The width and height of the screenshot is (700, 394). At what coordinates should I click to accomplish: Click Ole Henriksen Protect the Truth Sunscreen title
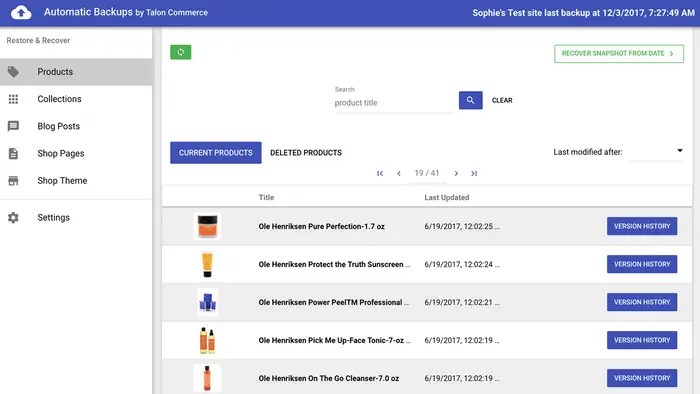pos(334,264)
